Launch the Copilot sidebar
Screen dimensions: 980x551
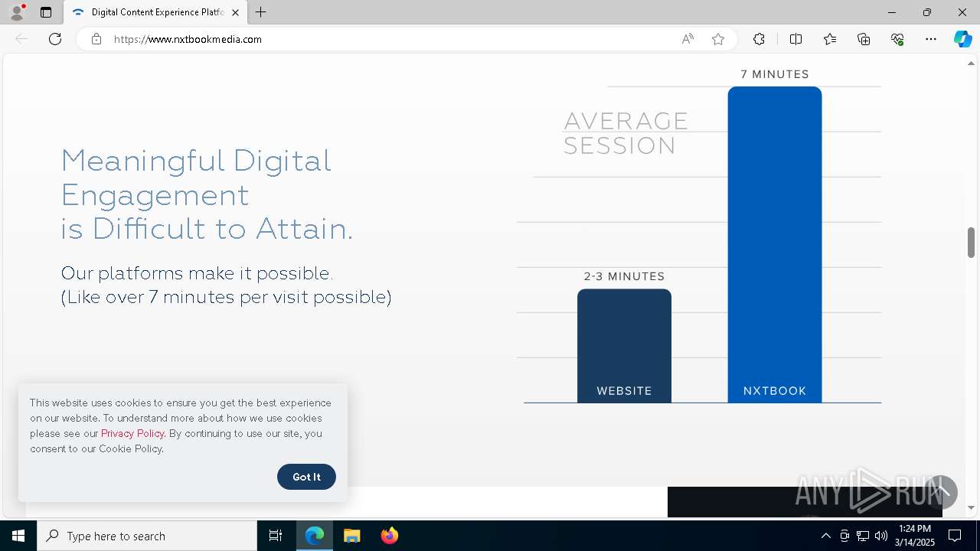[962, 39]
